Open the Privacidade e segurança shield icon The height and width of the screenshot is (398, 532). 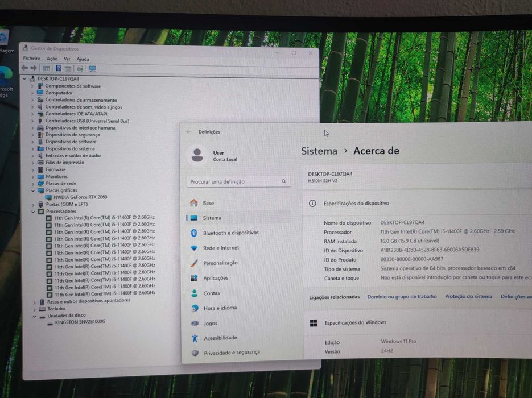coord(195,353)
